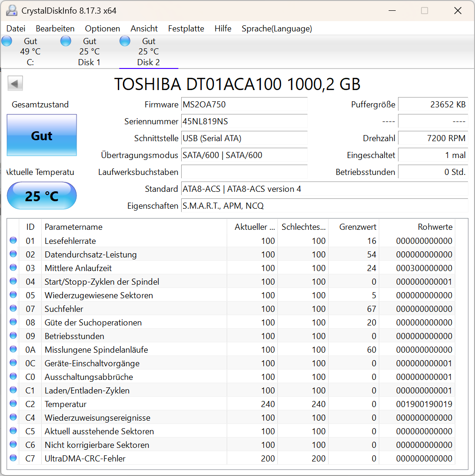Open the Hilfe menu
Image resolution: width=475 pixels, height=476 pixels.
click(223, 29)
